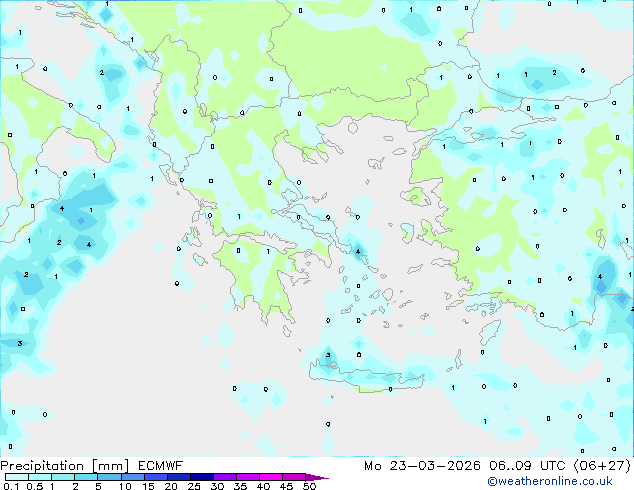Select the 'Precipitation [mm]' title text
The height and width of the screenshot is (490, 634).
(64, 466)
